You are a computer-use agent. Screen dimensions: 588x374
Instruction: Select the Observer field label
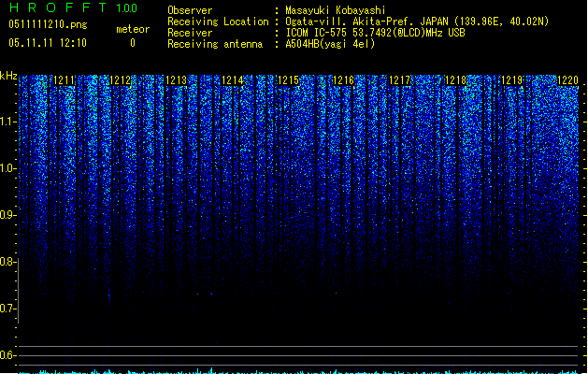(x=190, y=10)
